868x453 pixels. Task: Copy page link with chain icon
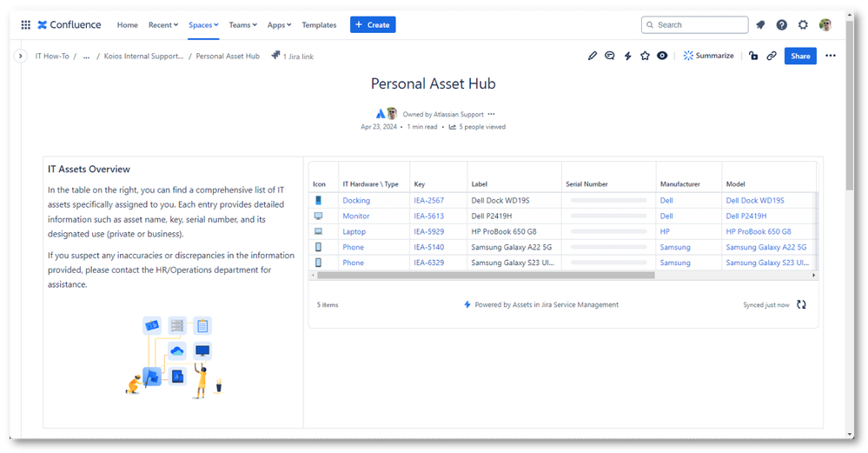click(772, 56)
